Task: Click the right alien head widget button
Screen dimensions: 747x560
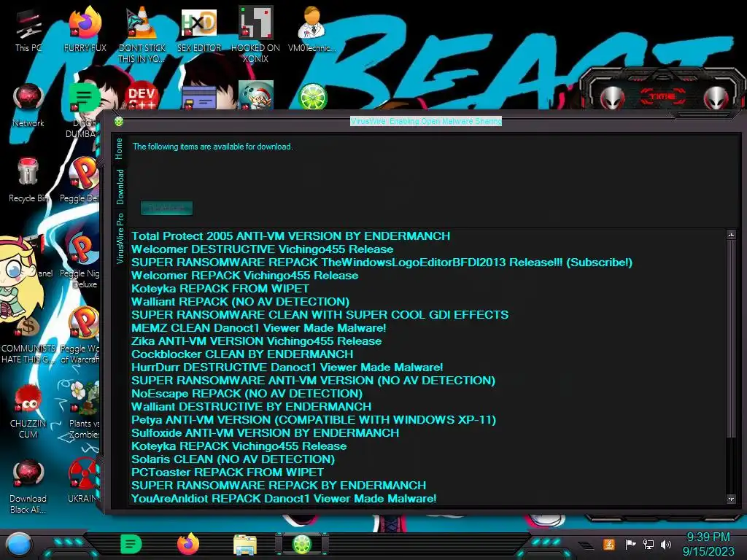Action: (x=716, y=97)
